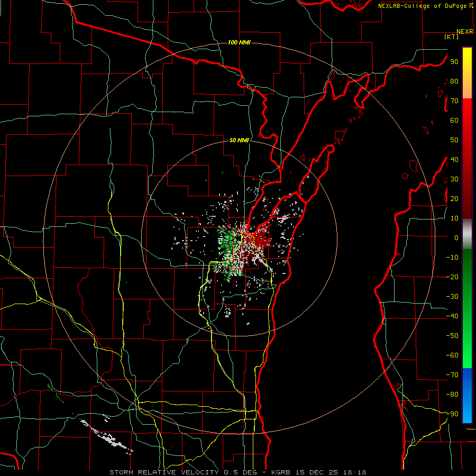
Task: Click the "18:18" timestamp in the caption
Action: (354, 472)
